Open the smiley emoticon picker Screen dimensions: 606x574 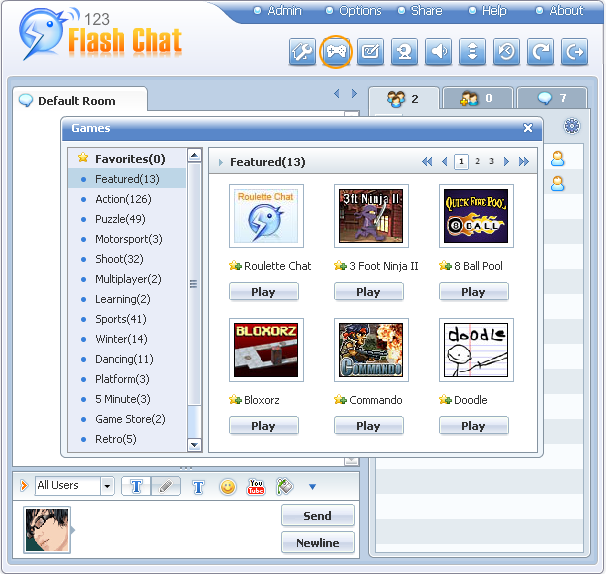click(228, 487)
